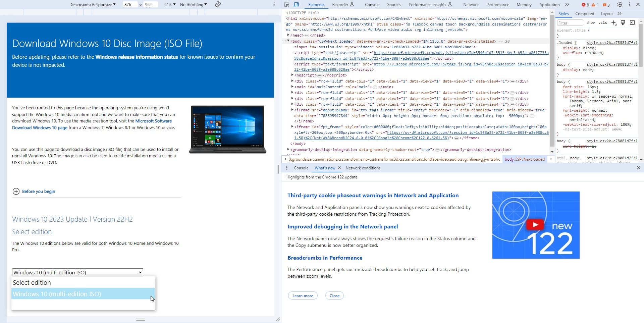644x323 pixels.
Task: Toggle the device toolbar emulation
Action: 297,5
